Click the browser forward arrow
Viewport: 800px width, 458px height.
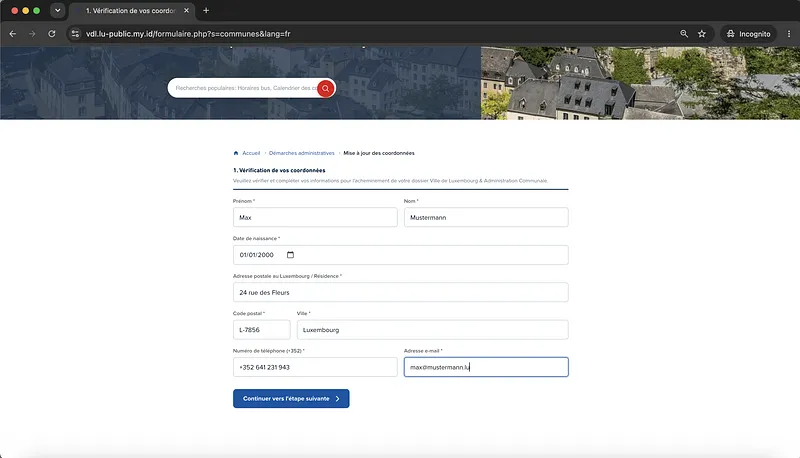click(32, 34)
